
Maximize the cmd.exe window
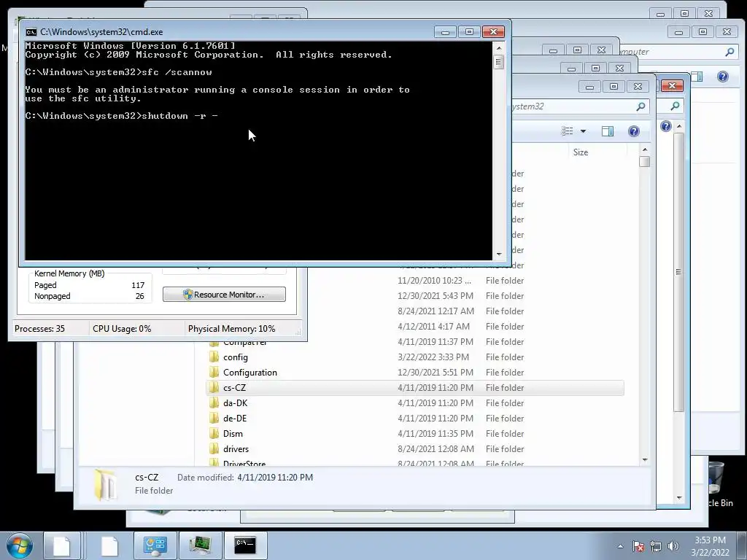tap(469, 32)
